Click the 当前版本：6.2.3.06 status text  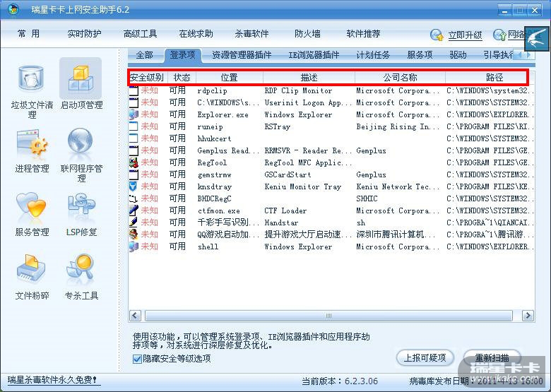pos(340,381)
